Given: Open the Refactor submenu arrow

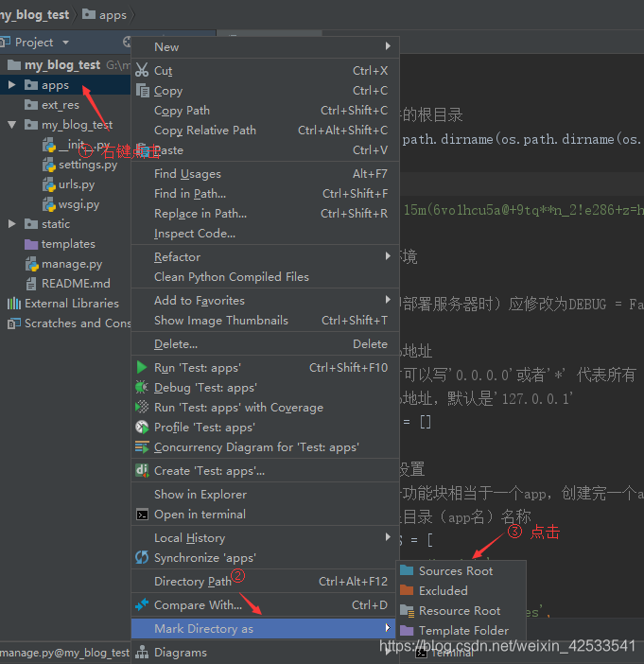Looking at the screenshot, I should tap(388, 255).
